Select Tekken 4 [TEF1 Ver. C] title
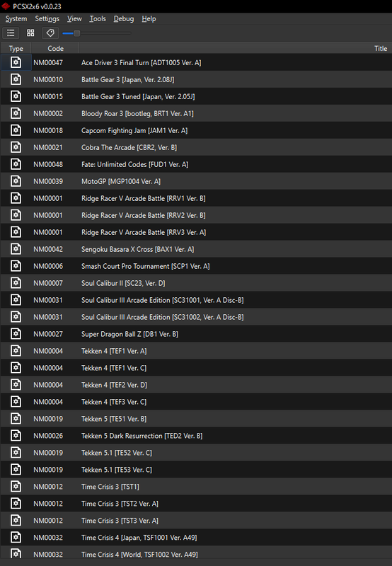Screen dimensions: 392x566 [114, 368]
